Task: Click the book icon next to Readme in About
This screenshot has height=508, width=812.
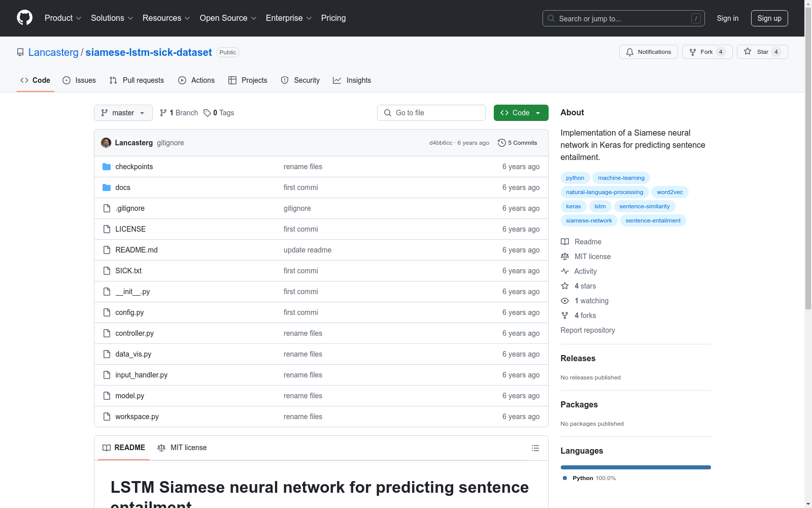Action: [x=565, y=242]
